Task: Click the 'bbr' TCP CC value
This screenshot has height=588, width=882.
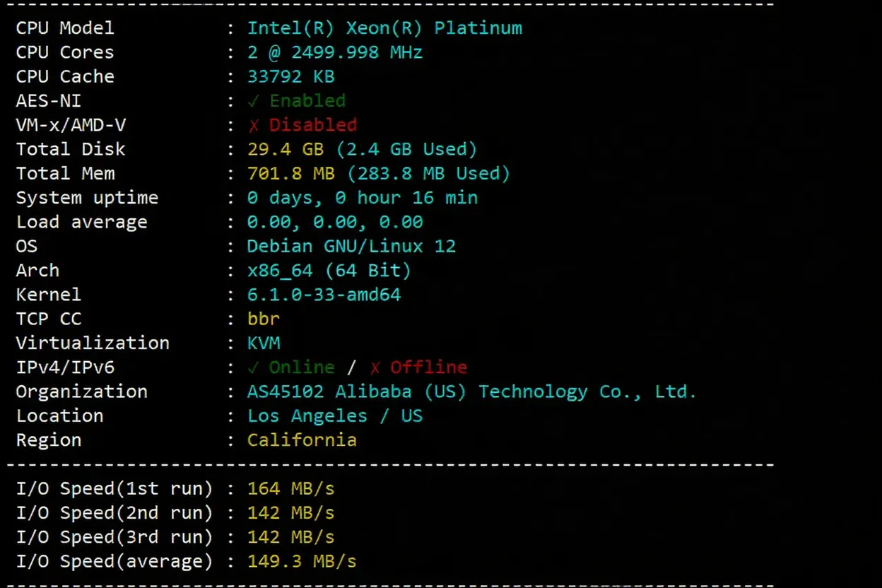Action: click(264, 319)
